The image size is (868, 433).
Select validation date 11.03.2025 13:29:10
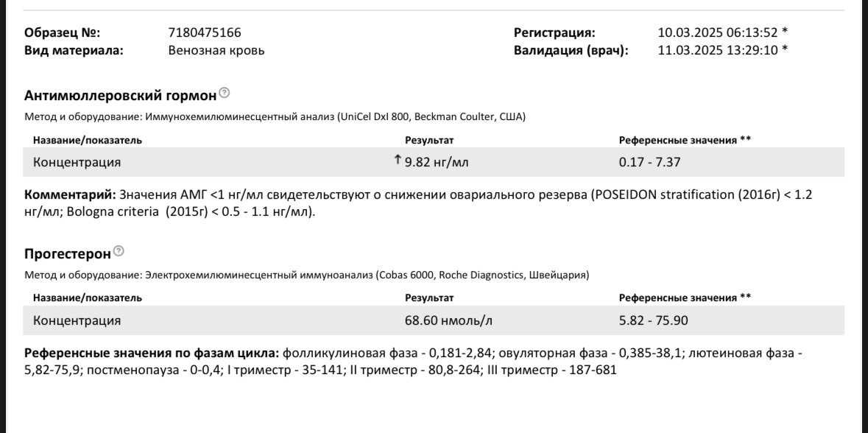point(717,50)
